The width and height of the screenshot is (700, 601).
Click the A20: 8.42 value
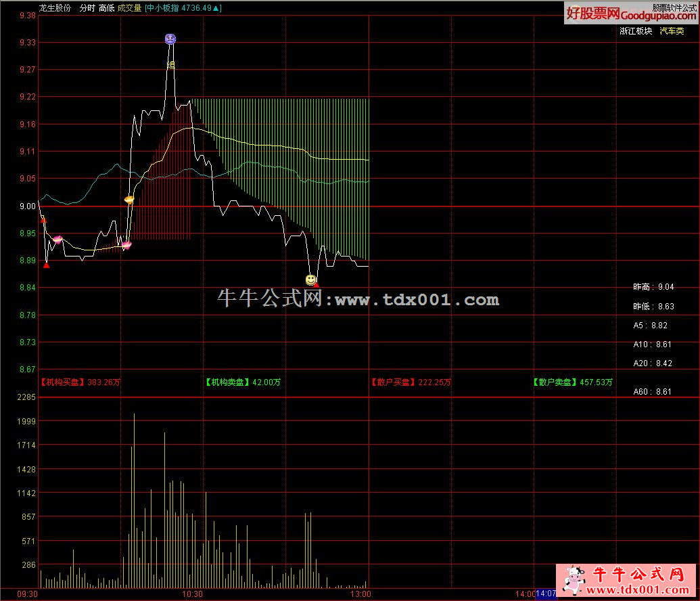click(653, 363)
